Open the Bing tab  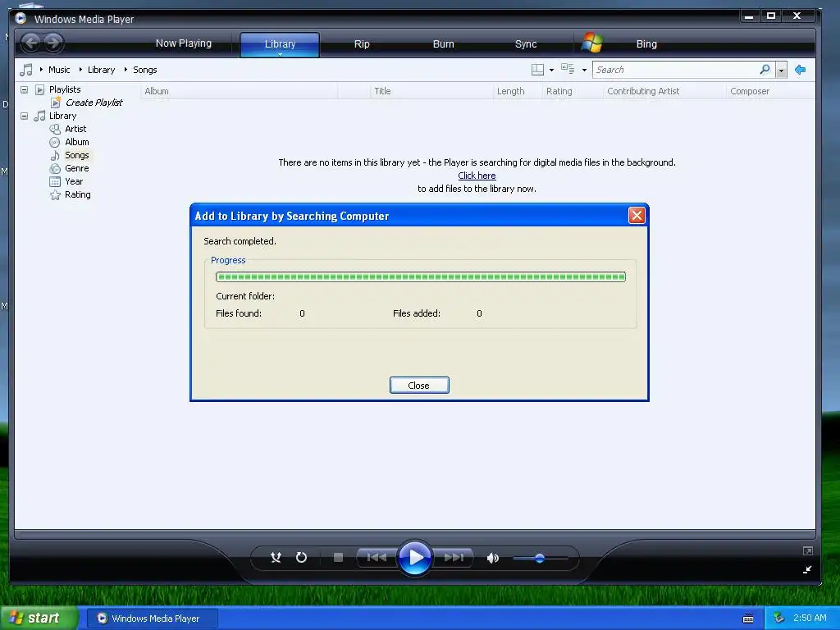pyautogui.click(x=646, y=44)
